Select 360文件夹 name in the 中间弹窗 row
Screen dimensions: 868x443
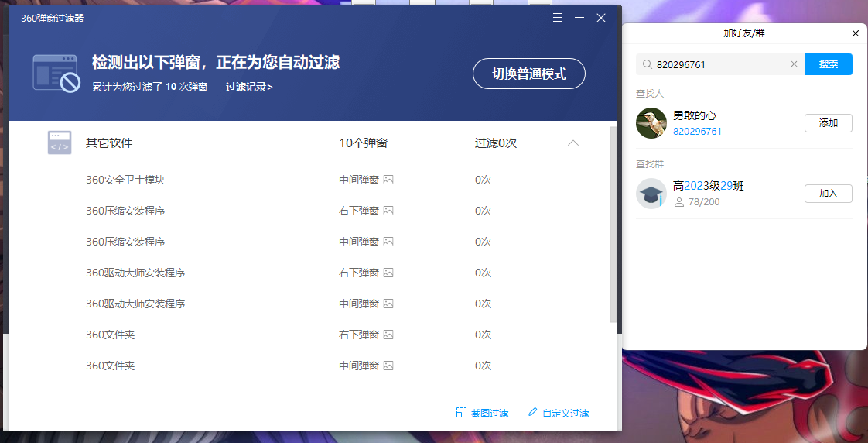(110, 366)
